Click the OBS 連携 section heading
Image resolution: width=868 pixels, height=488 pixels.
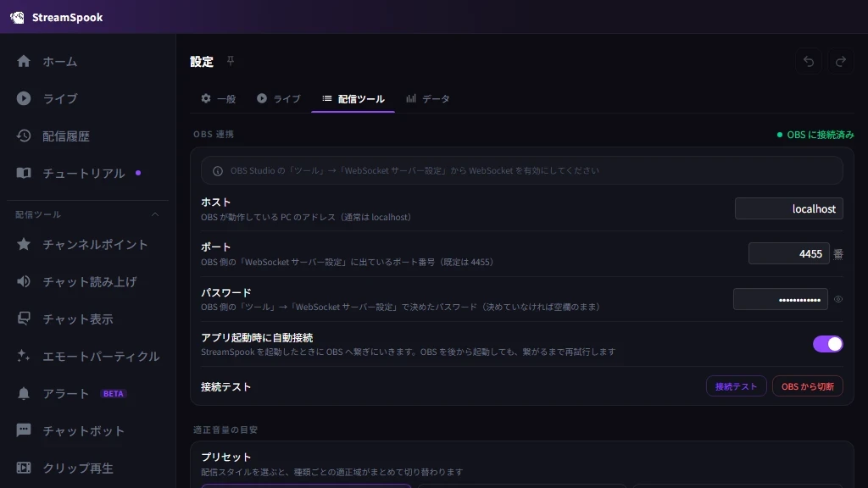(213, 134)
